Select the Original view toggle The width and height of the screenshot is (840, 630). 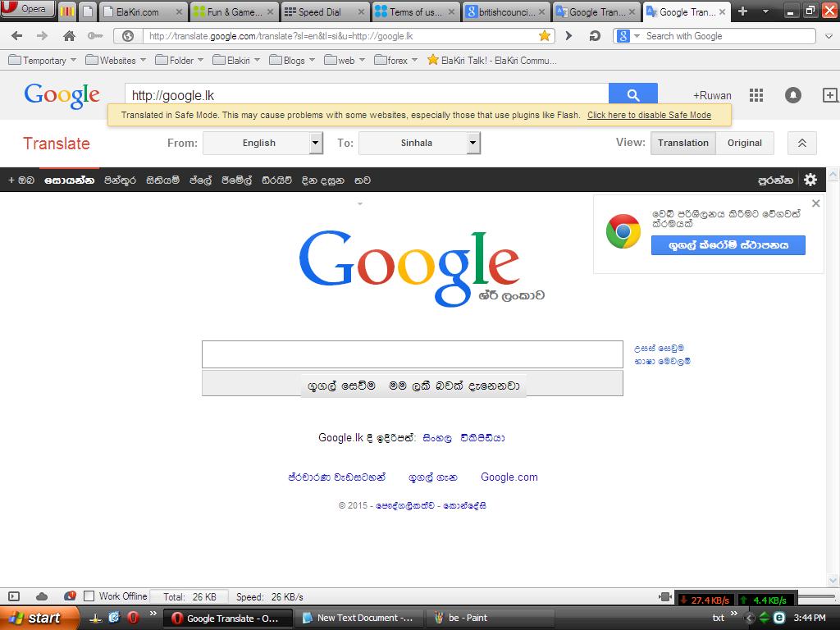(x=745, y=143)
